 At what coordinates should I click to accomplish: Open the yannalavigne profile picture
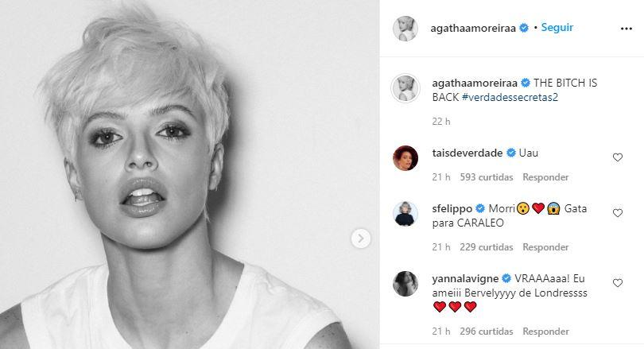pos(405,283)
